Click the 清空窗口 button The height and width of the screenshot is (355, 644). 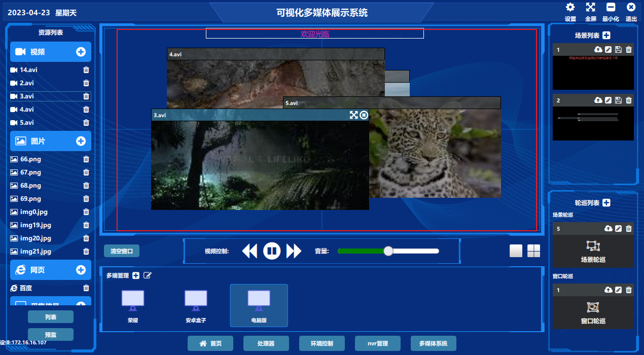pos(122,251)
